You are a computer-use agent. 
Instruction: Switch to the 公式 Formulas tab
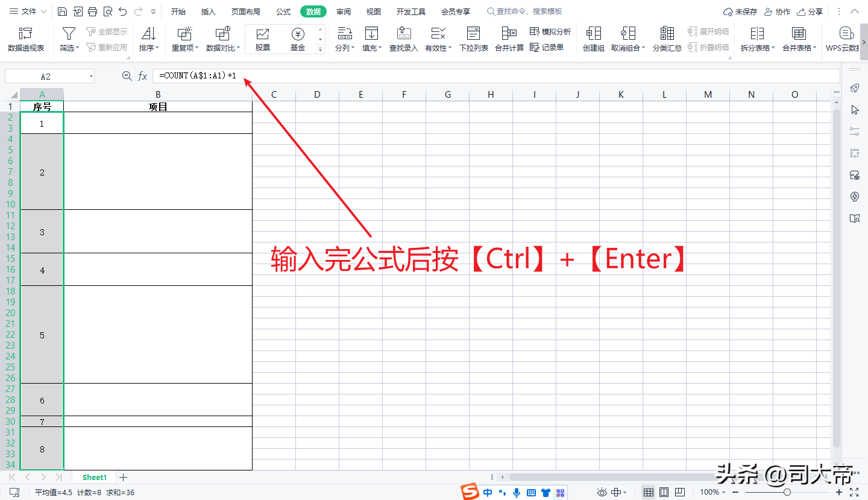(283, 11)
